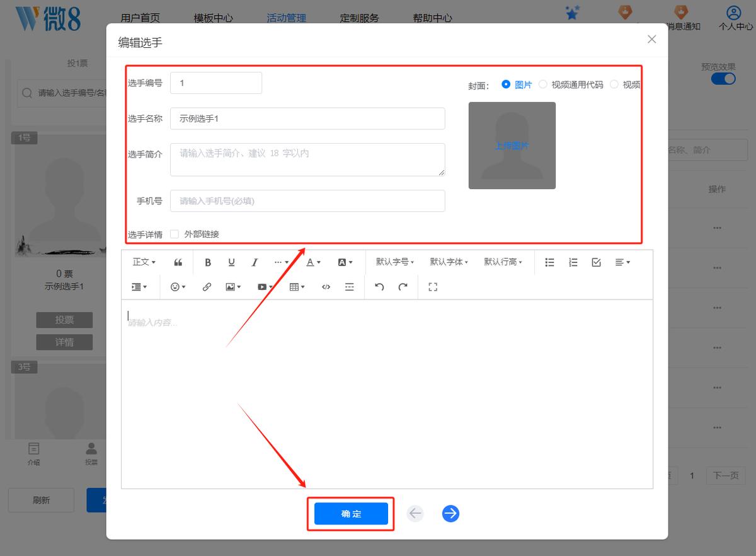Open more options in the last table row
This screenshot has height=556, width=756.
[x=717, y=428]
